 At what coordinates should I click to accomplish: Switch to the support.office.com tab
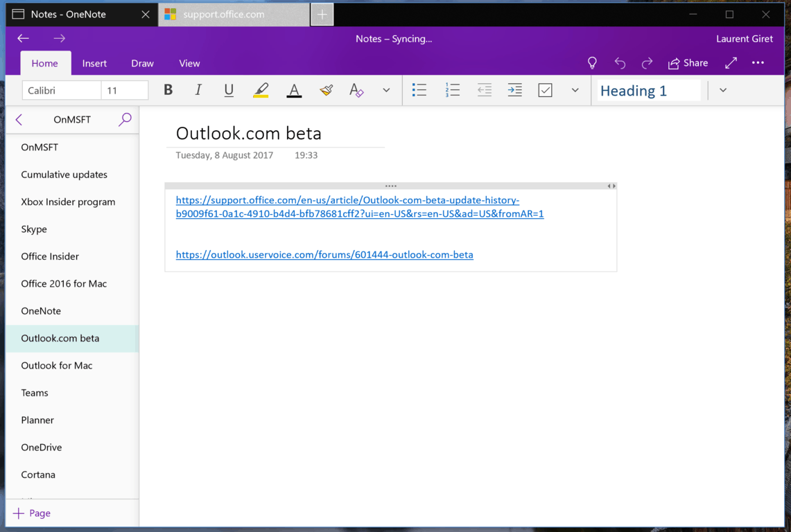coord(234,14)
